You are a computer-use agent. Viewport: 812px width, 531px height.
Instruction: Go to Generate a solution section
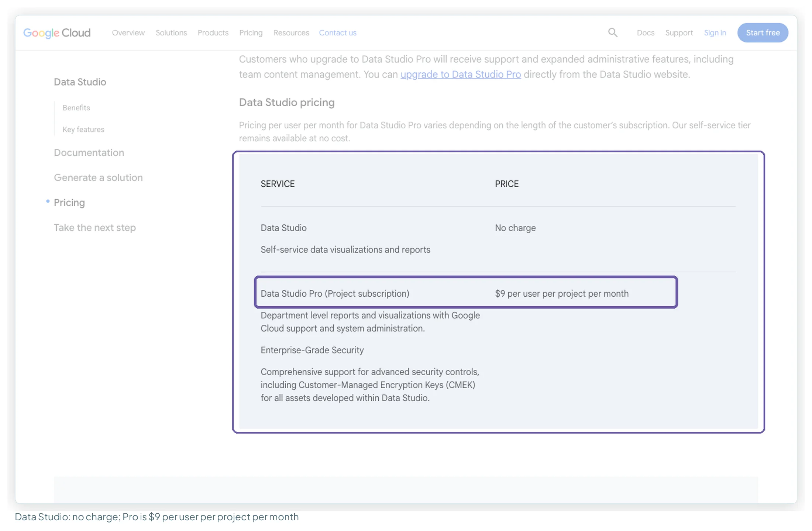click(98, 178)
